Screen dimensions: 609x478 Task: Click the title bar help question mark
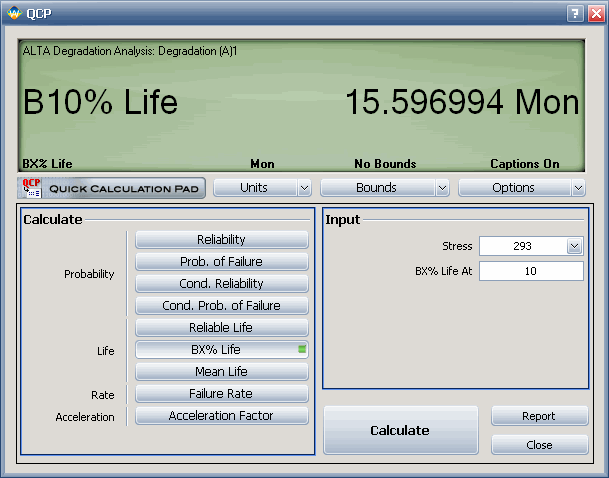[x=575, y=12]
